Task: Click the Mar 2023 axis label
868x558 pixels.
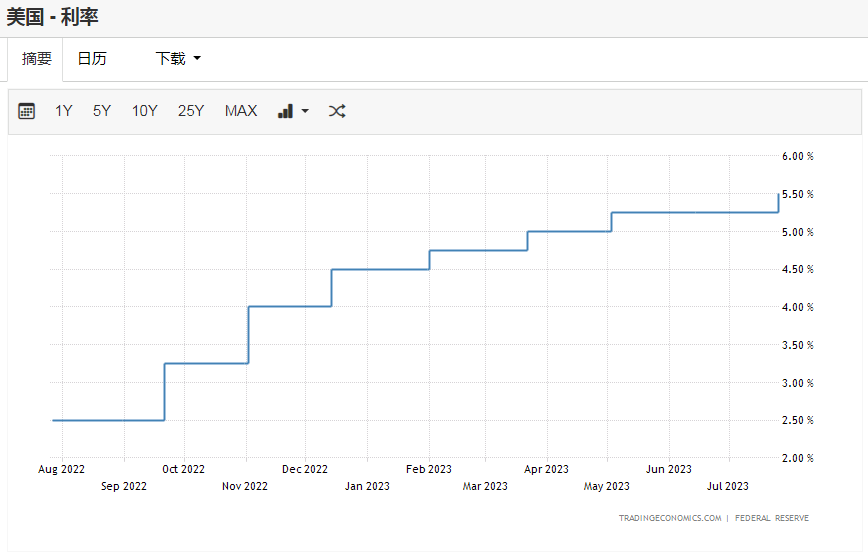Action: point(485,487)
